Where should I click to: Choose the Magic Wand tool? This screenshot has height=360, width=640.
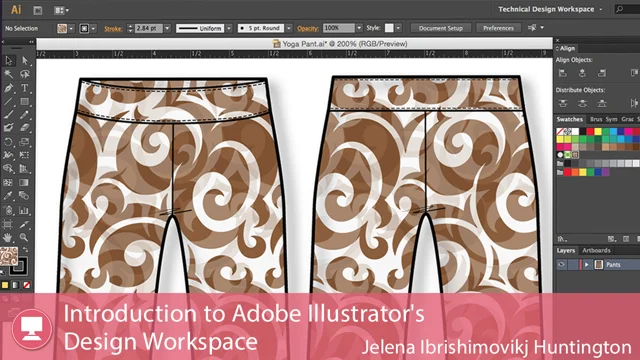click(9, 74)
